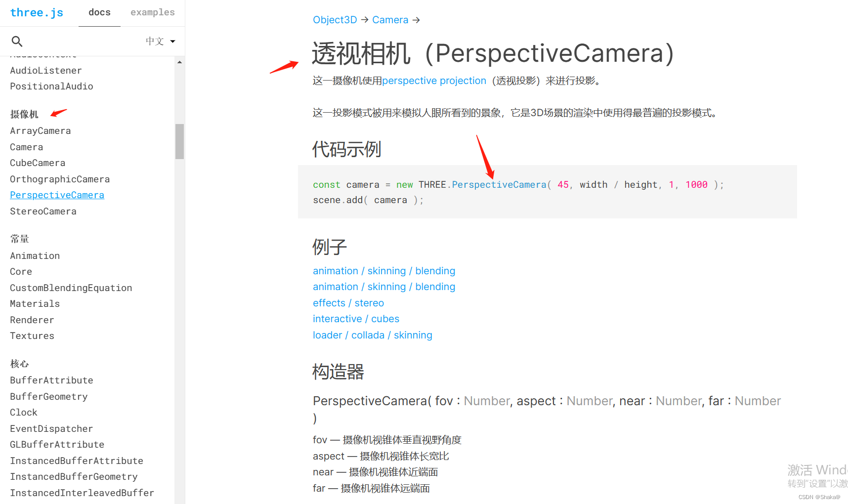This screenshot has width=848, height=504.
Task: Click the 摄像机 section heading
Action: [x=24, y=114]
